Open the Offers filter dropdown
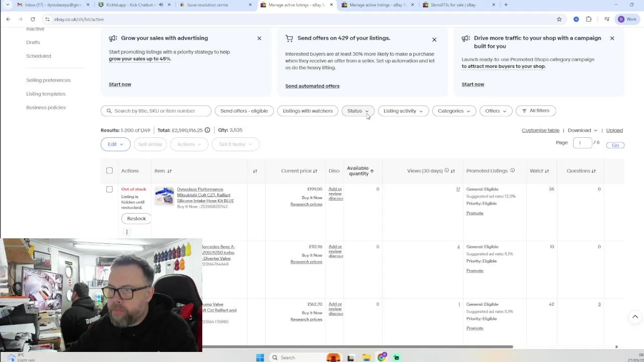 [496, 111]
